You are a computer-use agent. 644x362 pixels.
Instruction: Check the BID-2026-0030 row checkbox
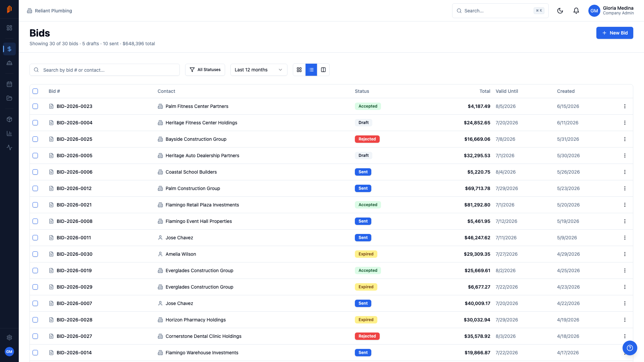[x=35, y=254]
